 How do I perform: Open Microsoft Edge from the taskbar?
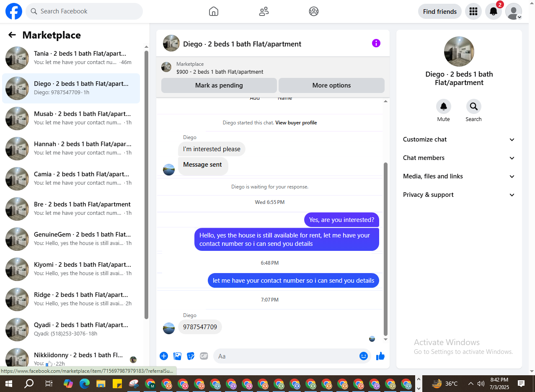tap(85, 384)
